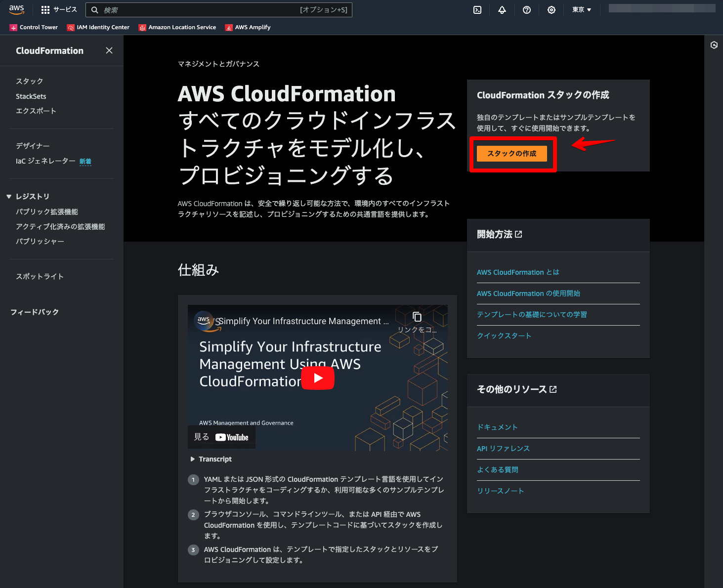Open ドキュメント link

[x=497, y=427]
